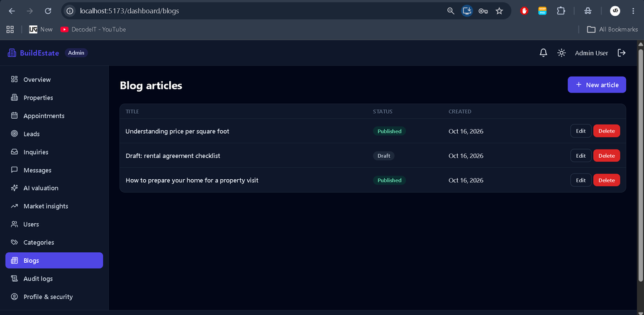Click the TITLE column header

[x=132, y=111]
